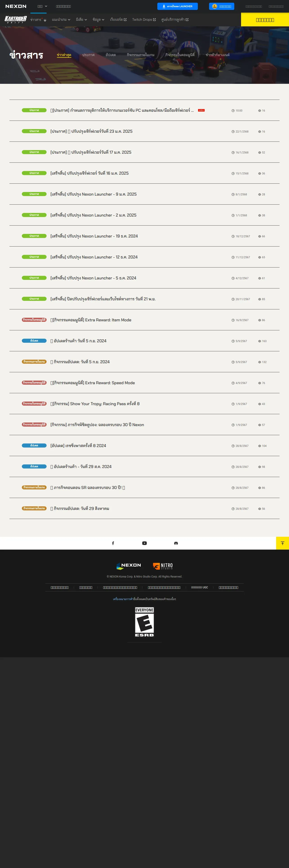Open post อัปเดตร้านค้า วันที่ 5 ก.ย. 2024
Image resolution: width=289 pixels, height=868 pixels.
[x=78, y=341]
